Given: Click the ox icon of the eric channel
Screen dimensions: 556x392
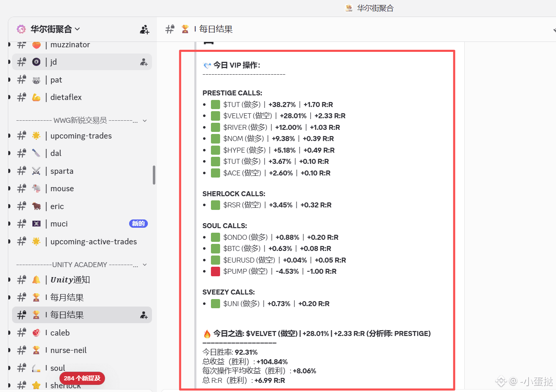Looking at the screenshot, I should pyautogui.click(x=37, y=206).
